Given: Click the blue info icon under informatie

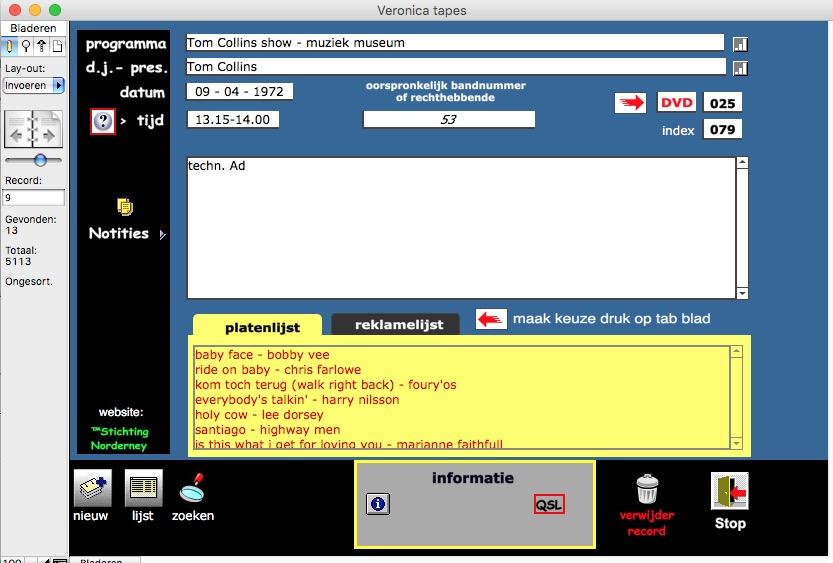Looking at the screenshot, I should coord(378,504).
